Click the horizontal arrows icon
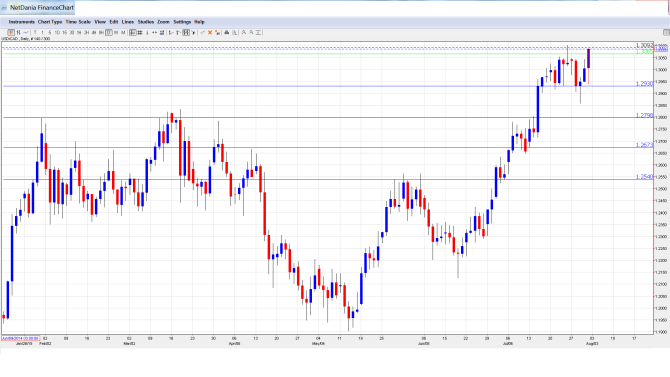 coord(154,32)
